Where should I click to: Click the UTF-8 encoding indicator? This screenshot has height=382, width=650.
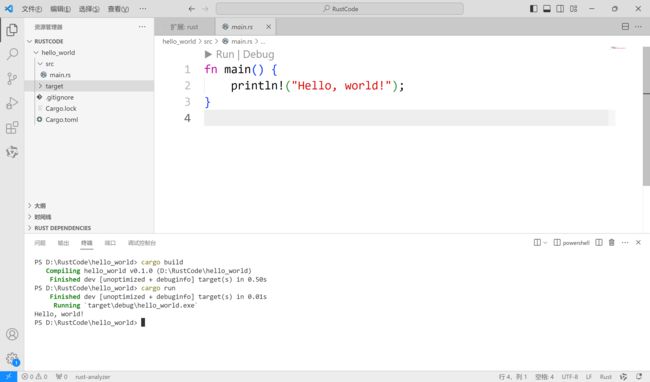click(x=570, y=377)
